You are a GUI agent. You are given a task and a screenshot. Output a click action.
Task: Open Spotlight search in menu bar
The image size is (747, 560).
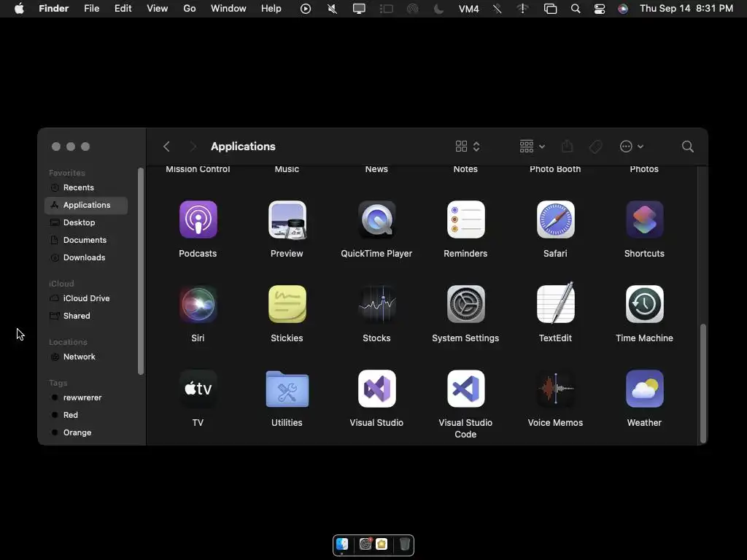click(576, 9)
